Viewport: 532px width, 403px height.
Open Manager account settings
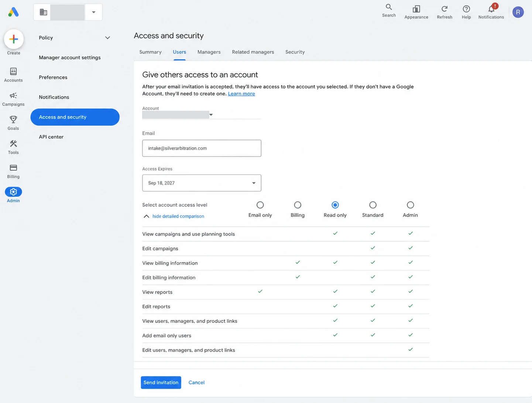(x=70, y=58)
